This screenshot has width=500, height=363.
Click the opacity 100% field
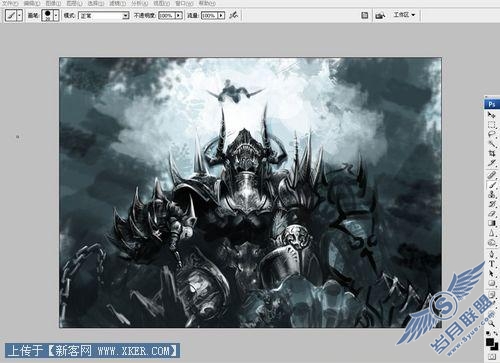(167, 15)
